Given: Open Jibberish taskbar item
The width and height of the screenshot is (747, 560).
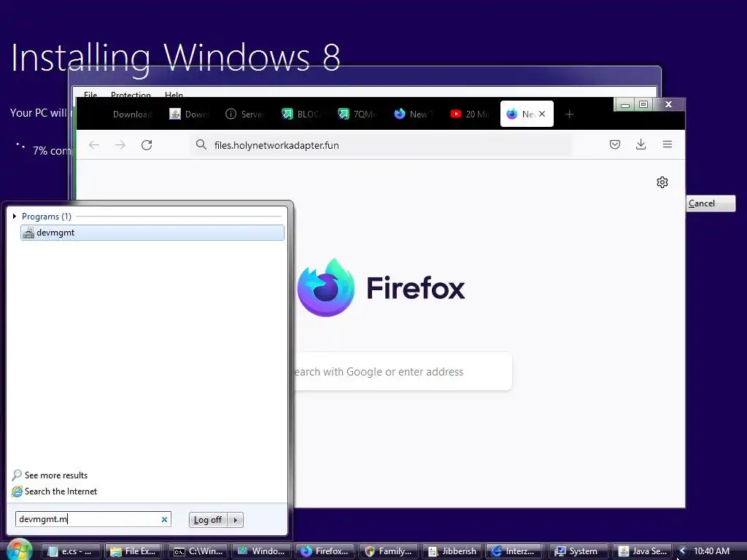Looking at the screenshot, I should pyautogui.click(x=452, y=551).
